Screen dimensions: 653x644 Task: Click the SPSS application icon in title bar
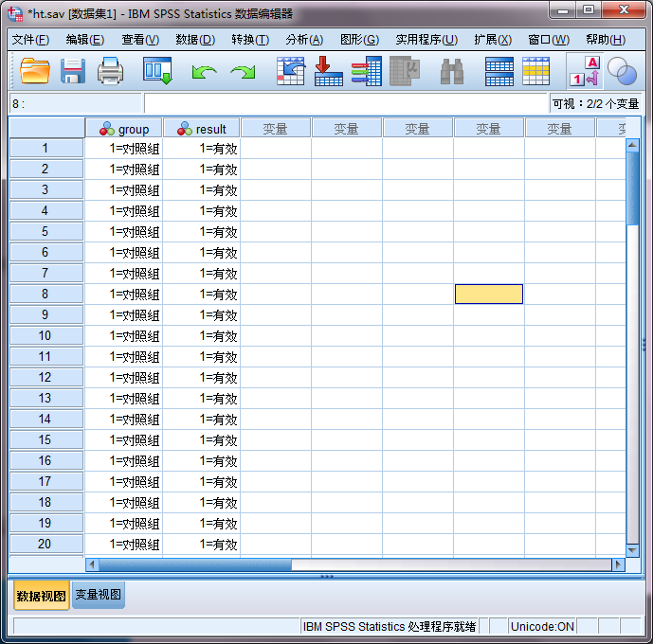(15, 13)
